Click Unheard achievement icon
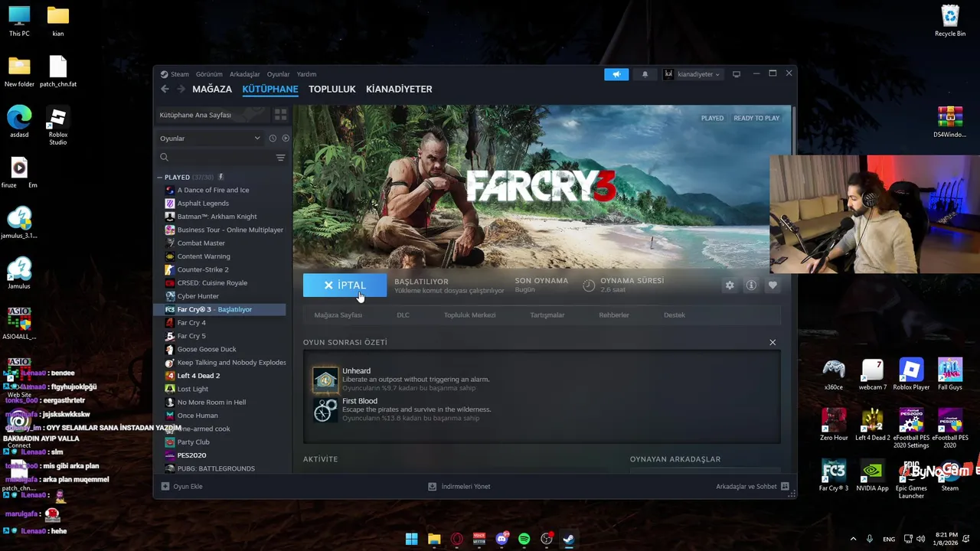The image size is (980, 551). 325,380
